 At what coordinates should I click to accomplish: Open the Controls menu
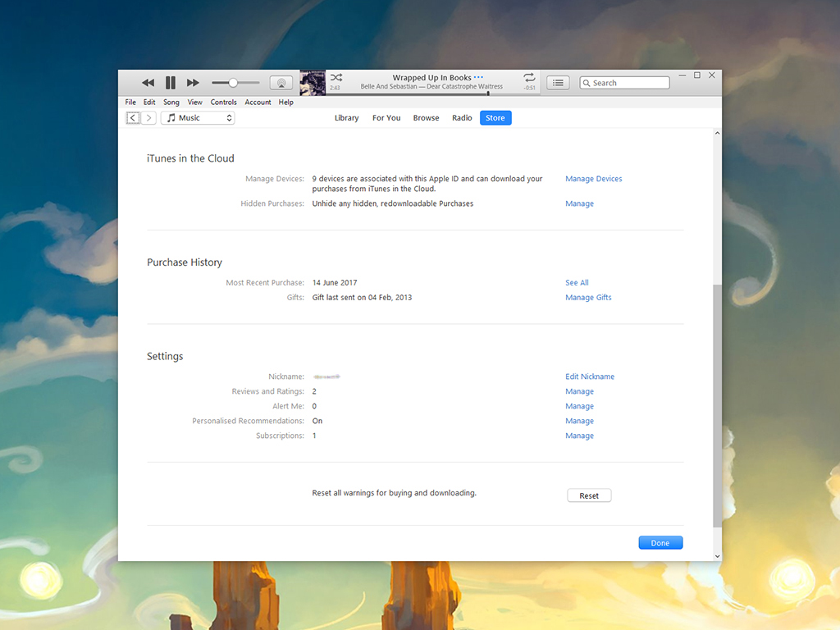223,103
